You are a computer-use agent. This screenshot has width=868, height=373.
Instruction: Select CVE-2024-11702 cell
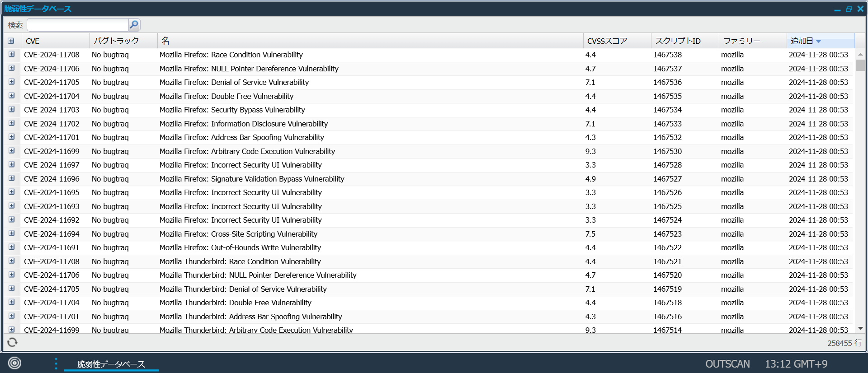(x=52, y=124)
